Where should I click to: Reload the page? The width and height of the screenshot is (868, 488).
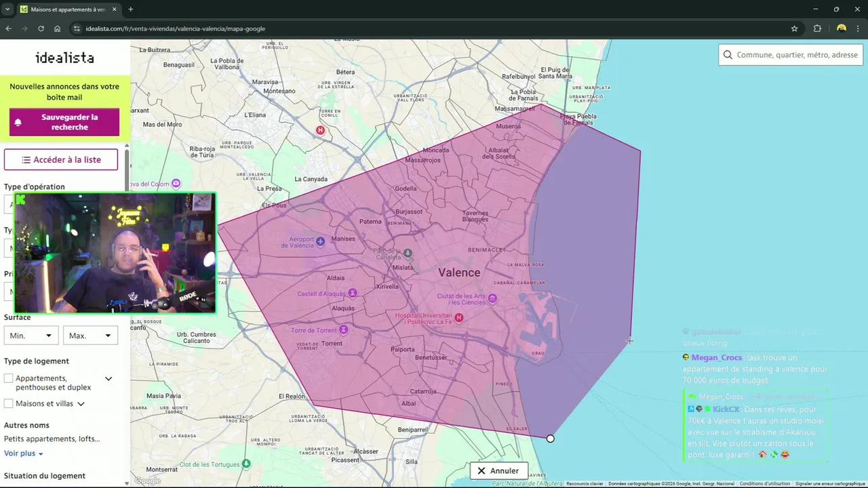tap(41, 28)
